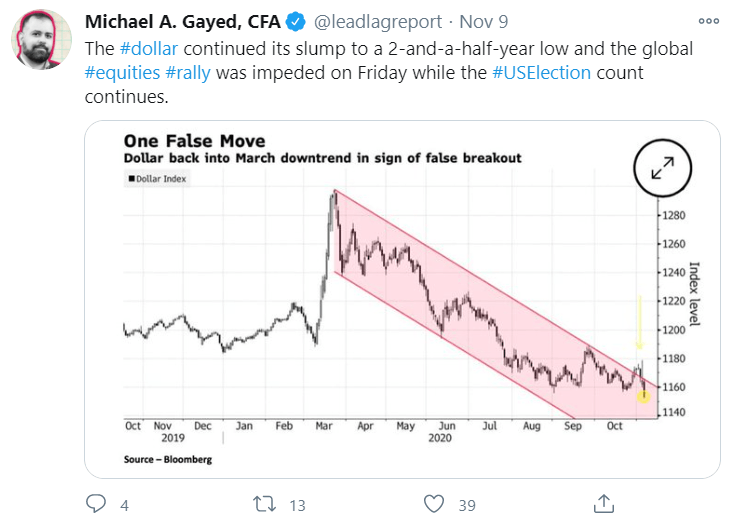Like the tweet with heart icon
The height and width of the screenshot is (524, 734).
pos(433,503)
